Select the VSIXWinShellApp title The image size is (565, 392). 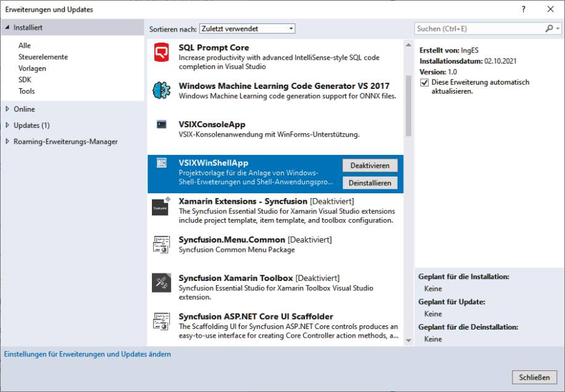(x=213, y=163)
